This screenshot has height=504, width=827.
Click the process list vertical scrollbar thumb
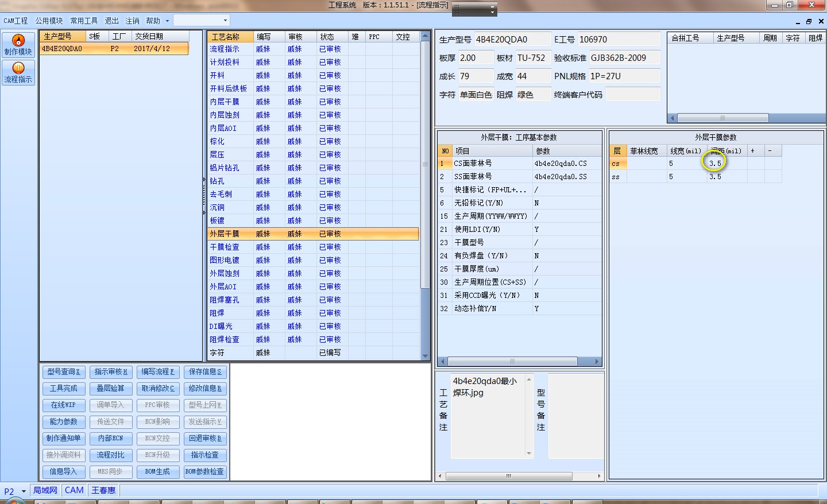point(426,164)
